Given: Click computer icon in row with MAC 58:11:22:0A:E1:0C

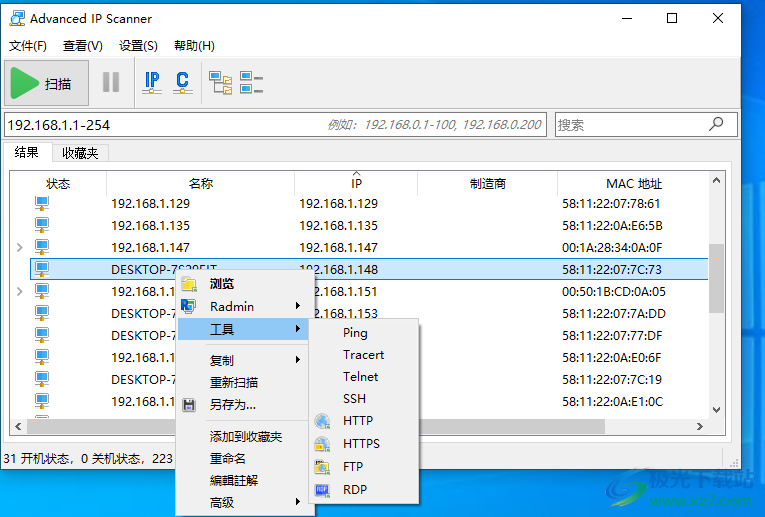Looking at the screenshot, I should [x=42, y=401].
